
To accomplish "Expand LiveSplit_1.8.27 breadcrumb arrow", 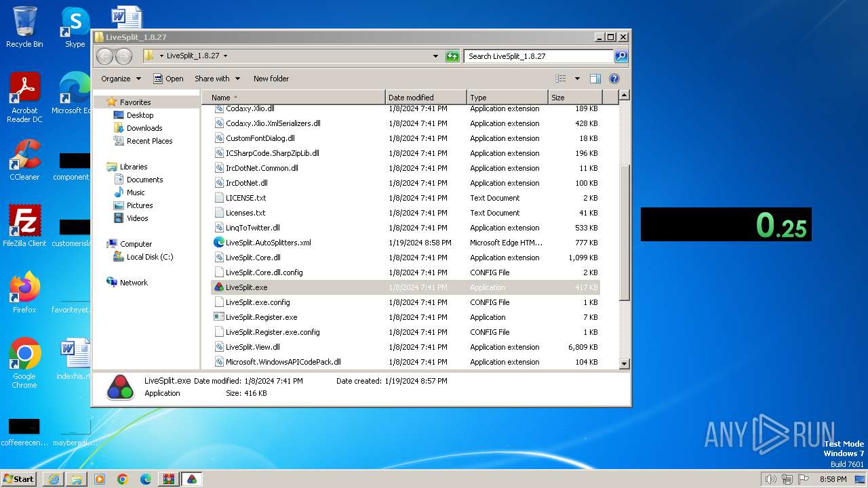I will pyautogui.click(x=225, y=56).
